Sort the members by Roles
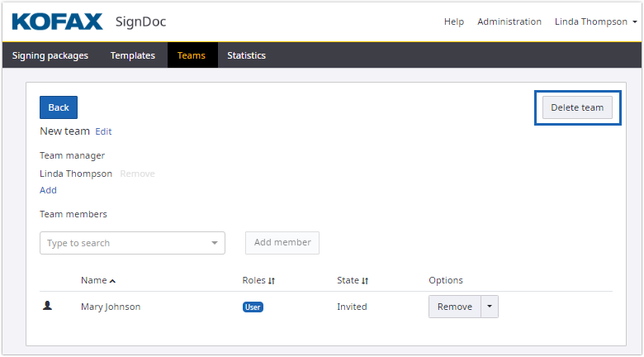Screen dimensions: 644x357 pyautogui.click(x=258, y=280)
